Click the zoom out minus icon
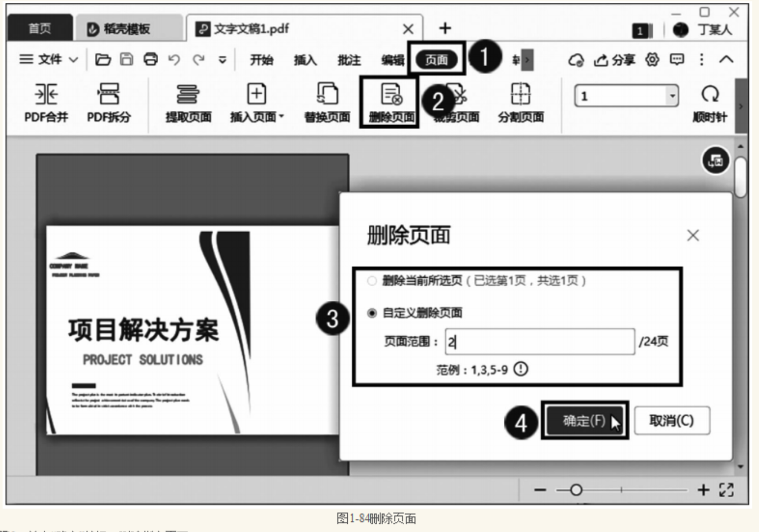Screen dimensions: 759x532 pyautogui.click(x=540, y=490)
